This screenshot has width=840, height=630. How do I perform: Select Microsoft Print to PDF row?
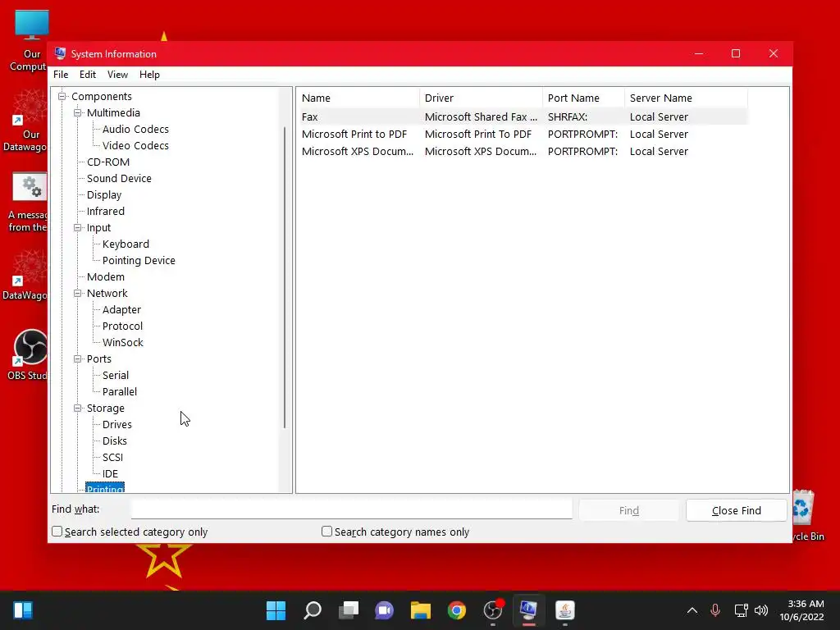pos(523,134)
